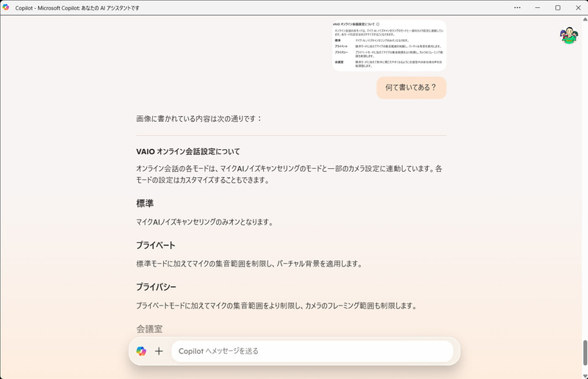Image resolution: width=588 pixels, height=379 pixels.
Task: Focus the Copilot message input field
Action: (x=312, y=351)
